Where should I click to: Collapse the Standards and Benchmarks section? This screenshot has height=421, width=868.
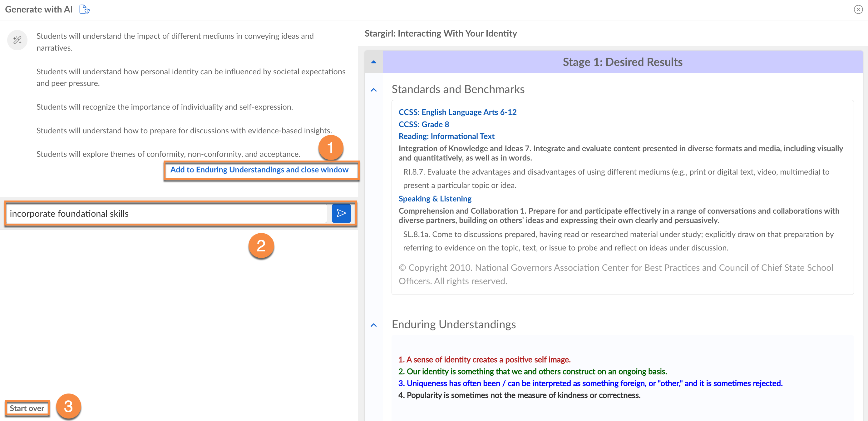pyautogui.click(x=373, y=90)
